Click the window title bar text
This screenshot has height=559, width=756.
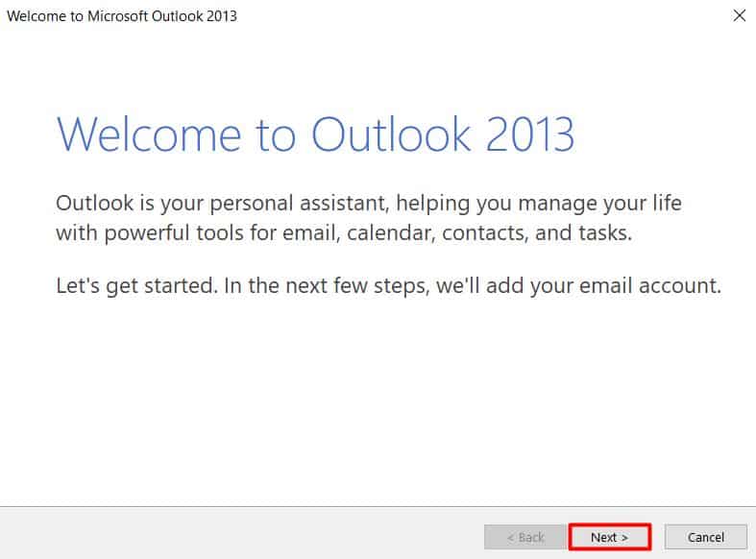click(x=122, y=15)
